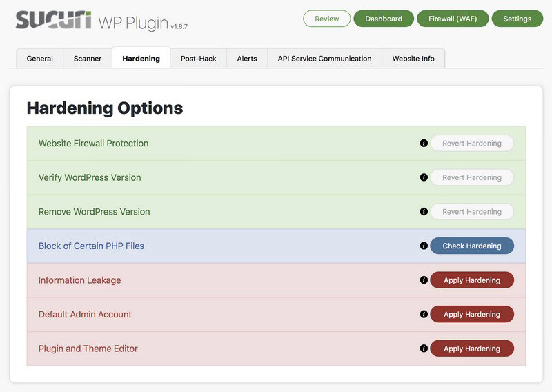
Task: Click the "Information Leakage" label
Action: click(x=79, y=280)
